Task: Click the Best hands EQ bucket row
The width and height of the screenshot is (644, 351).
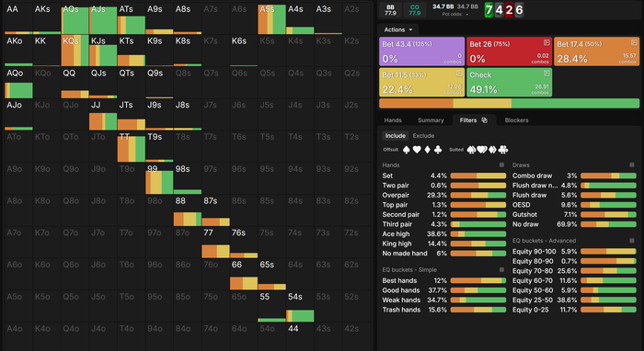Action: click(444, 280)
